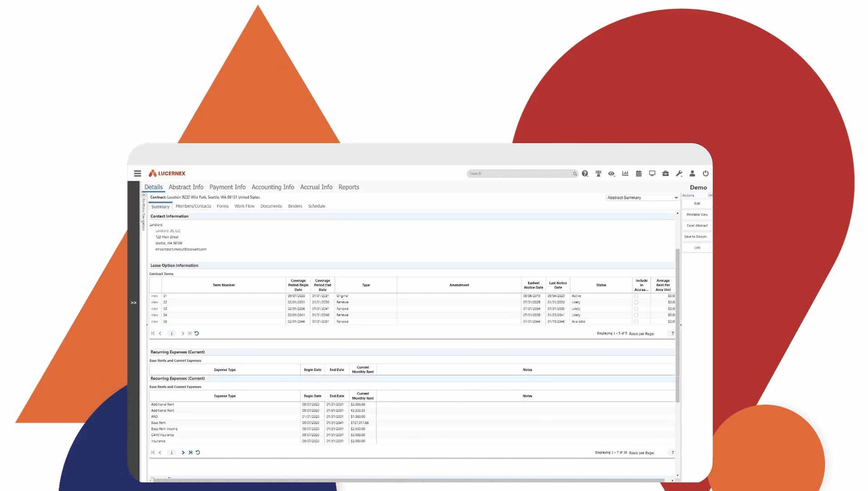Click the power logout icon
Screen dimensions: 868x491
point(705,173)
